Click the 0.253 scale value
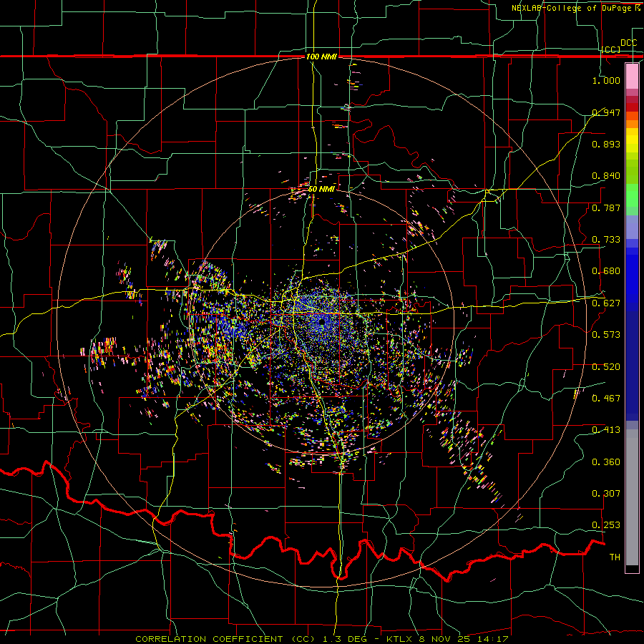Viewport: 644px width, 644px height. [606, 525]
